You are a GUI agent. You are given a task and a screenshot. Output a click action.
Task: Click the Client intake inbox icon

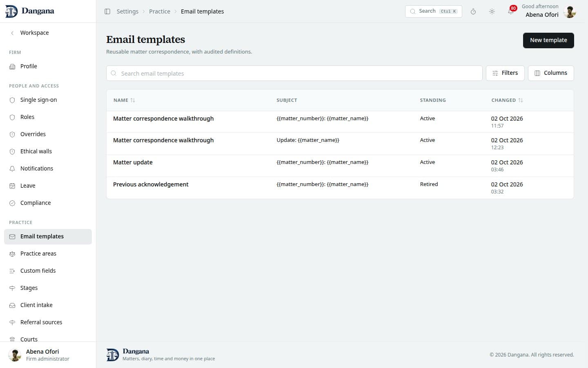12,305
